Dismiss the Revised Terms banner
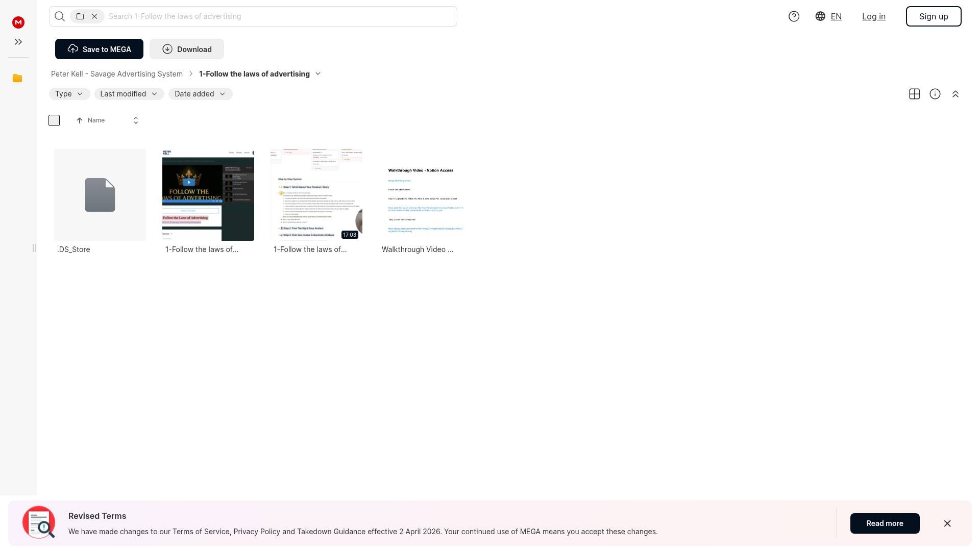 click(x=947, y=523)
